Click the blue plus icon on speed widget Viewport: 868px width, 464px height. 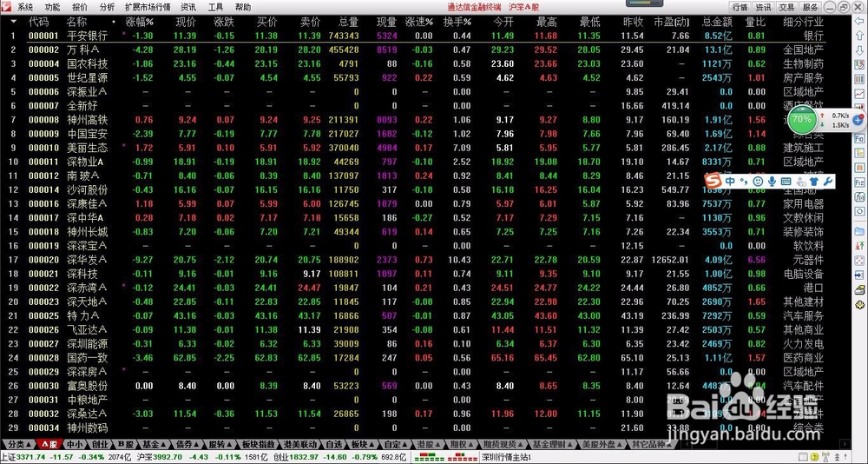858,119
